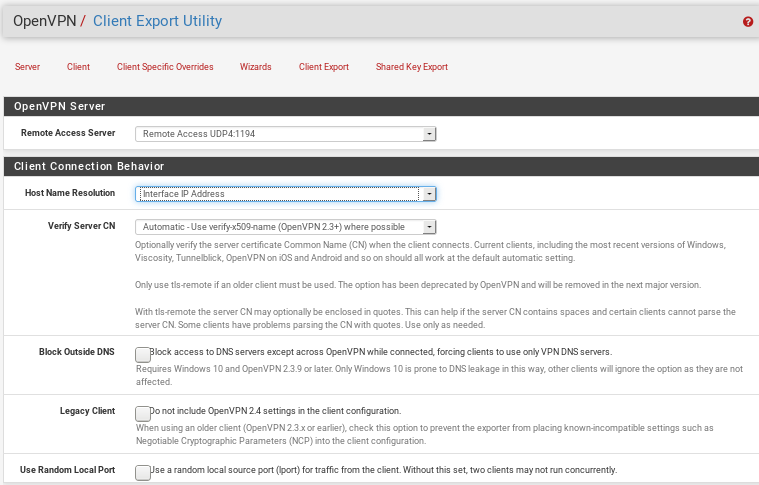The width and height of the screenshot is (759, 485).
Task: Switch to the Client tab
Action: (78, 67)
